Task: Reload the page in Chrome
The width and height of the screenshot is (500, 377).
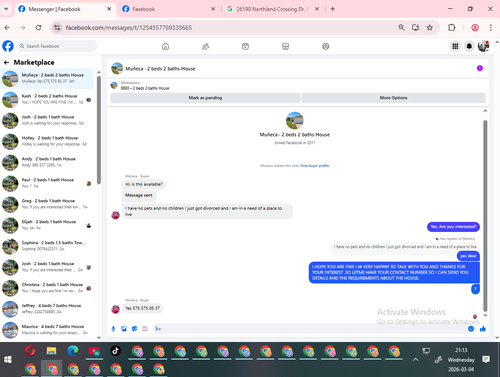Action: click(x=38, y=28)
